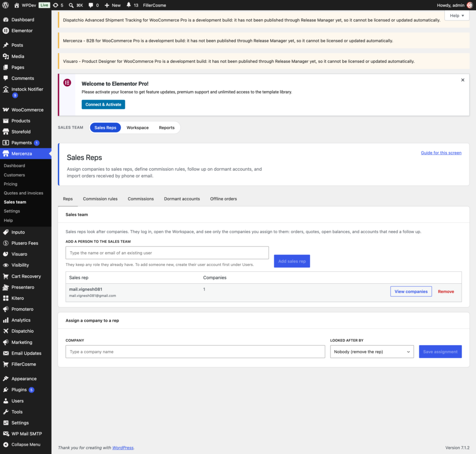The height and width of the screenshot is (454, 476).
Task: Select the Reps sub-tab
Action: [68, 199]
